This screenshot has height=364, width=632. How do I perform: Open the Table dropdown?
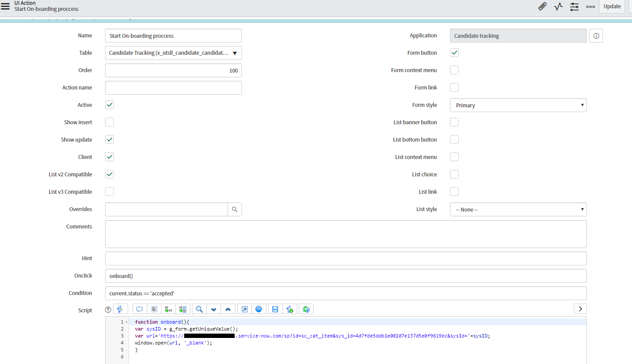pyautogui.click(x=173, y=53)
